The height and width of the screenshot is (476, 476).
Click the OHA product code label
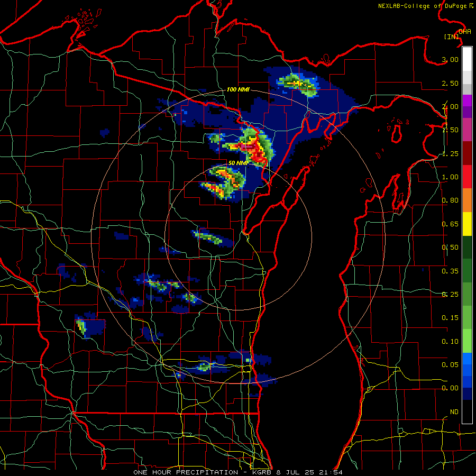coord(465,31)
